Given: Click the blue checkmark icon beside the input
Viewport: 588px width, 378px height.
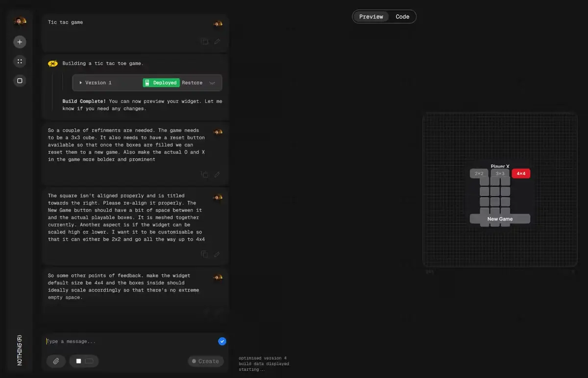Looking at the screenshot, I should tap(222, 341).
